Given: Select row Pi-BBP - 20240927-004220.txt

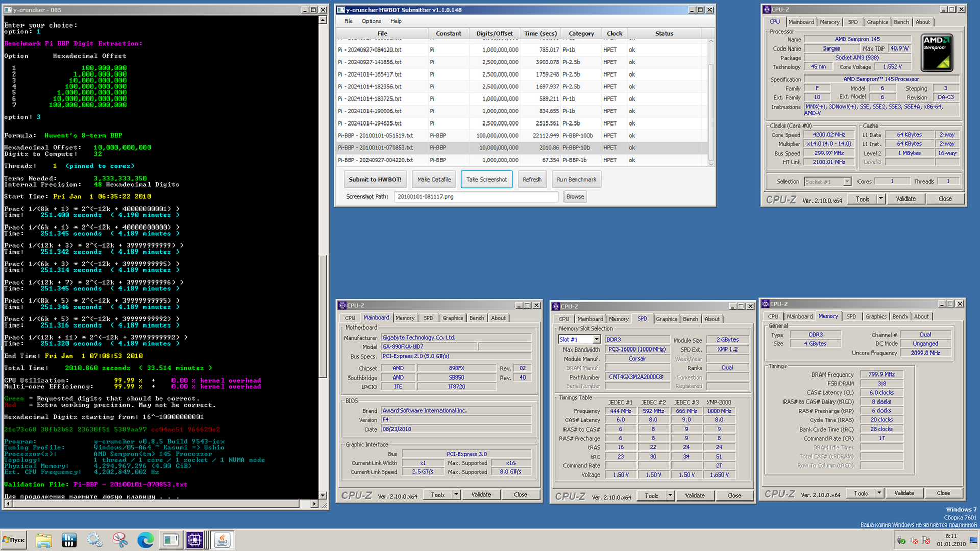Looking at the screenshot, I should [522, 160].
